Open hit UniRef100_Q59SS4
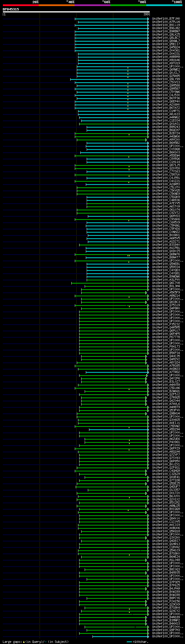The width and height of the screenshot is (185, 644). (x=166, y=267)
